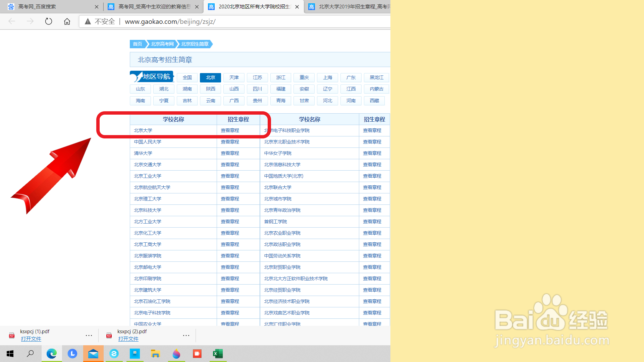Screen dimensions: 644x362
Task: View 查看章程 for 北京联合大学
Action: tap(372, 187)
